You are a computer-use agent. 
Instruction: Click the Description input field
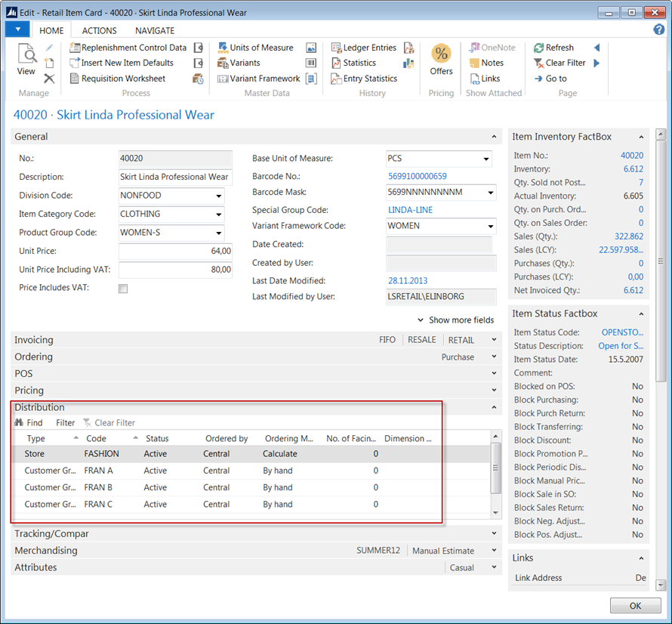tap(174, 177)
